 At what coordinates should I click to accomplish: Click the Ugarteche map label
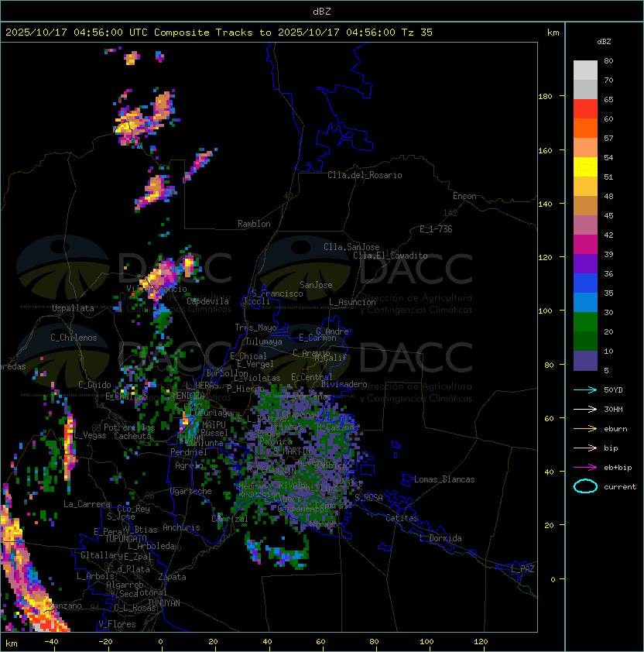(x=191, y=491)
